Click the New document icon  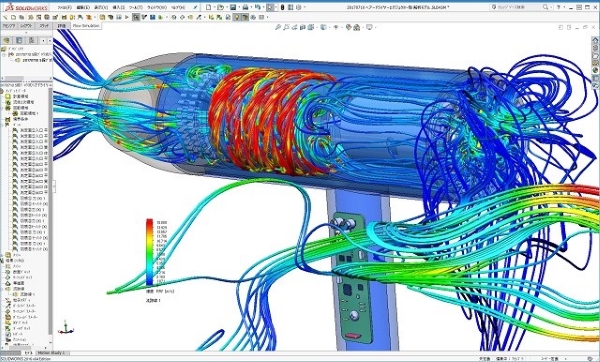[208, 7]
